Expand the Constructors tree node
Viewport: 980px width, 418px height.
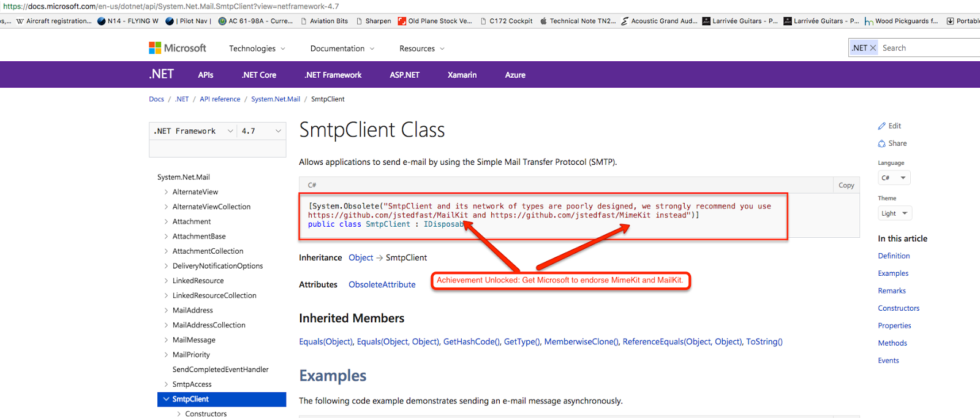pos(179,414)
